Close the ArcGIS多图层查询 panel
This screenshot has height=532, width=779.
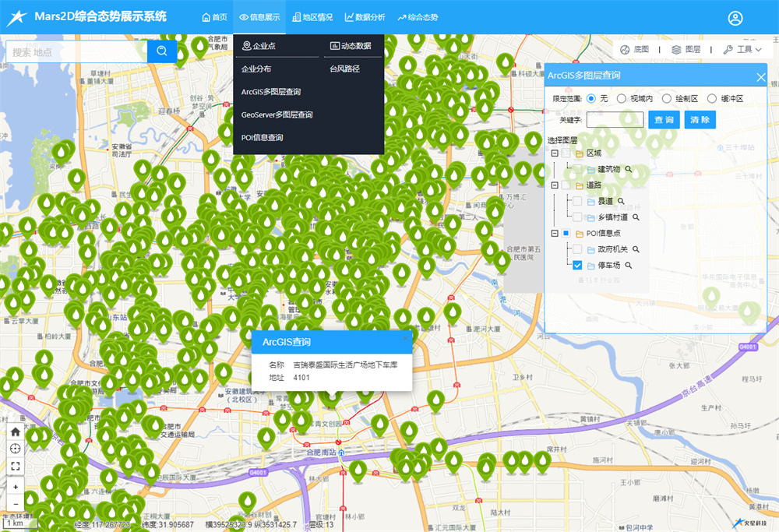760,77
